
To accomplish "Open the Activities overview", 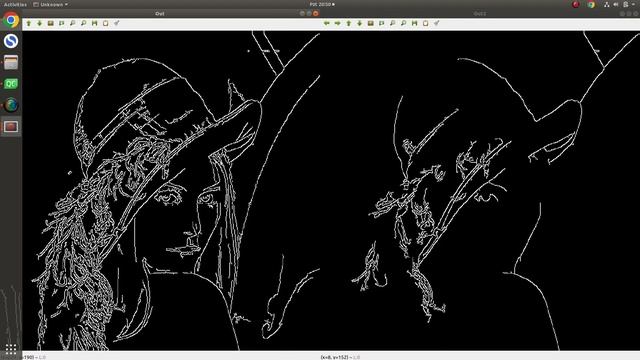I will tap(16, 4).
